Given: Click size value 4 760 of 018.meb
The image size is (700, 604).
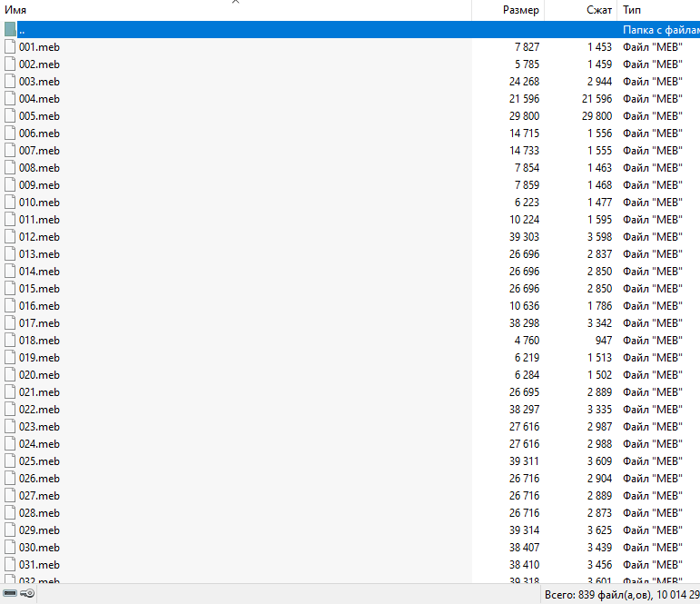Looking at the screenshot, I should [x=527, y=341].
